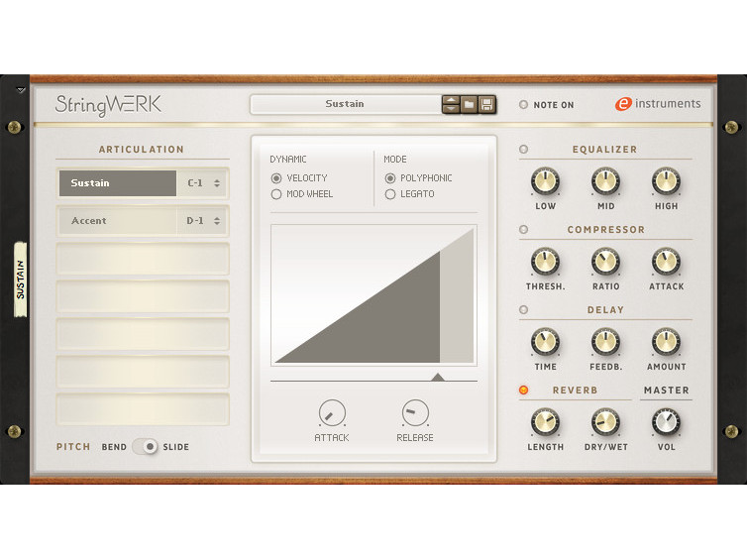747x560 pixels.
Task: Click the last empty articulation slot above Pitch
Action: pos(143,409)
